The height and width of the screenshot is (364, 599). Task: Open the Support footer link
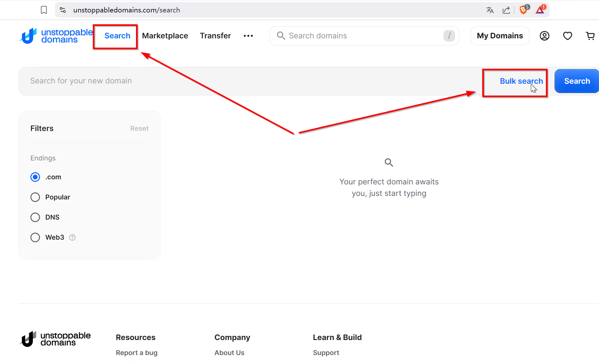[x=326, y=353]
